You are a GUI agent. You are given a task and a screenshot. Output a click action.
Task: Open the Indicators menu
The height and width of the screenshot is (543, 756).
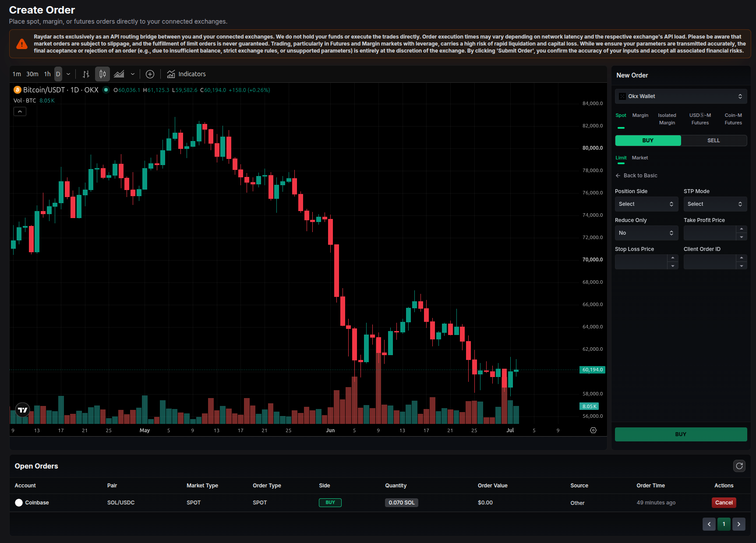tap(187, 74)
